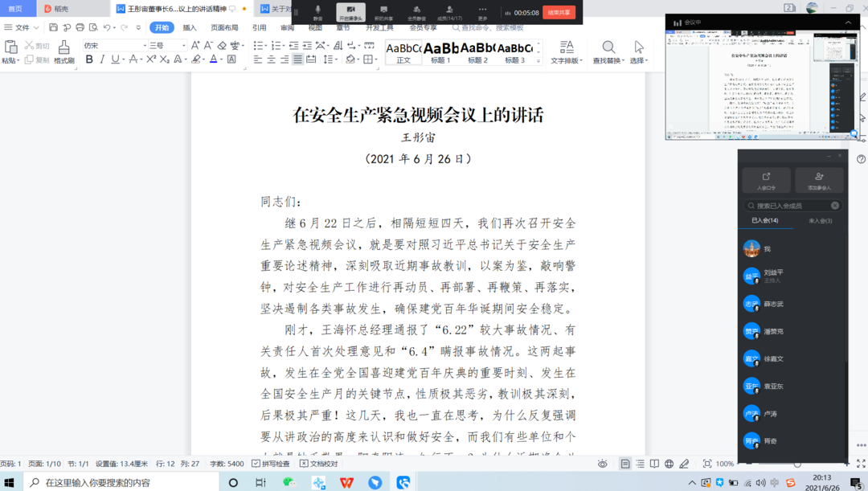
Task: Toggle eye protection mode in the status bar
Action: click(603, 464)
